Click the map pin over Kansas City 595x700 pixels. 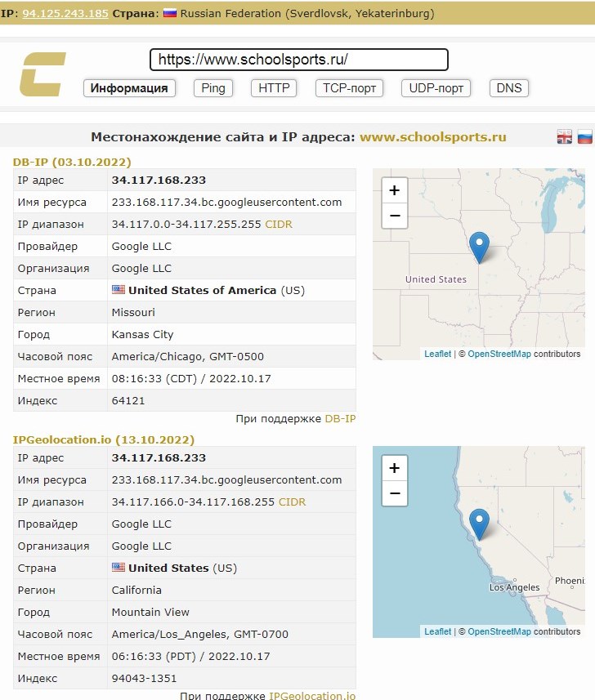[479, 246]
